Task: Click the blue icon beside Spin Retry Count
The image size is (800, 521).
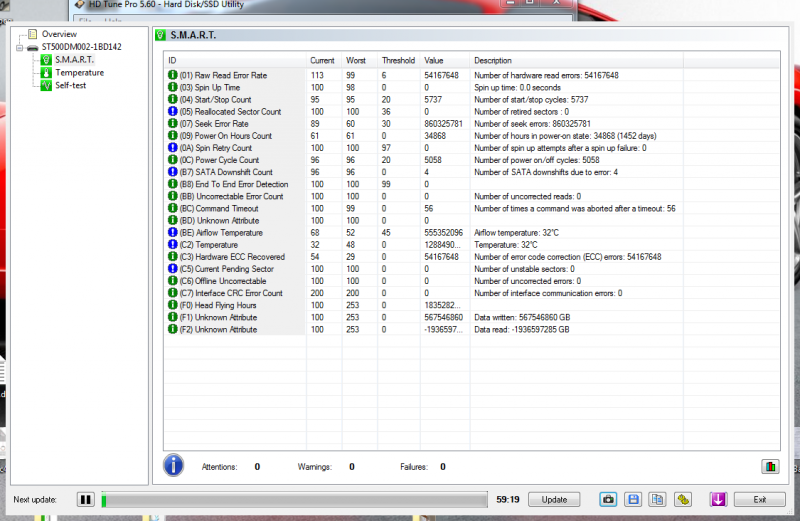Action: pos(172,148)
